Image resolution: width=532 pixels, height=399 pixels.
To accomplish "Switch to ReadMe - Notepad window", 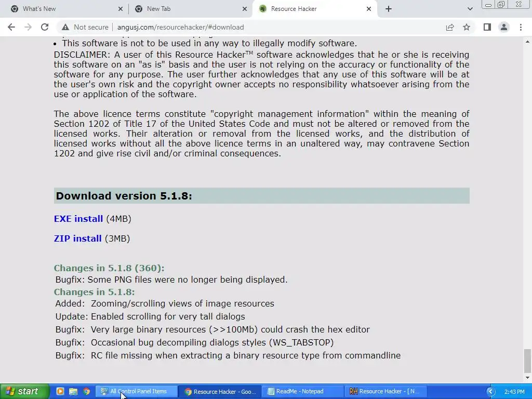I will 303,391.
